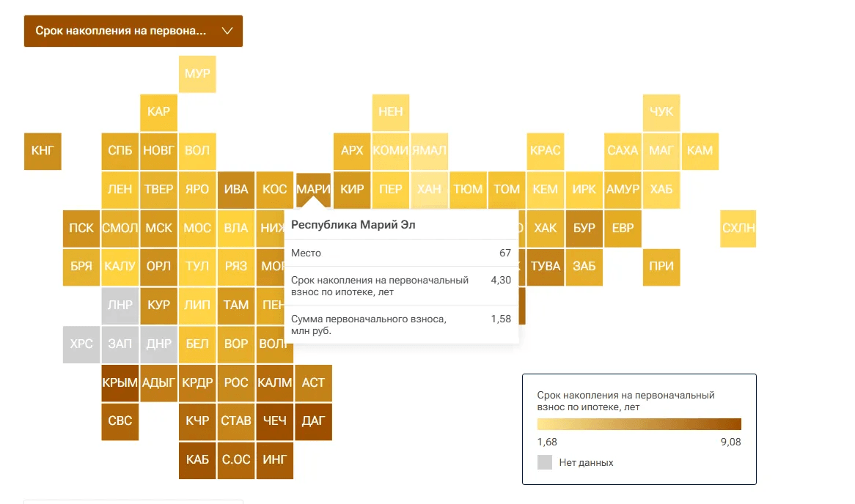Select the ЧУК Chukotka tile
The width and height of the screenshot is (855, 504).
(x=661, y=112)
